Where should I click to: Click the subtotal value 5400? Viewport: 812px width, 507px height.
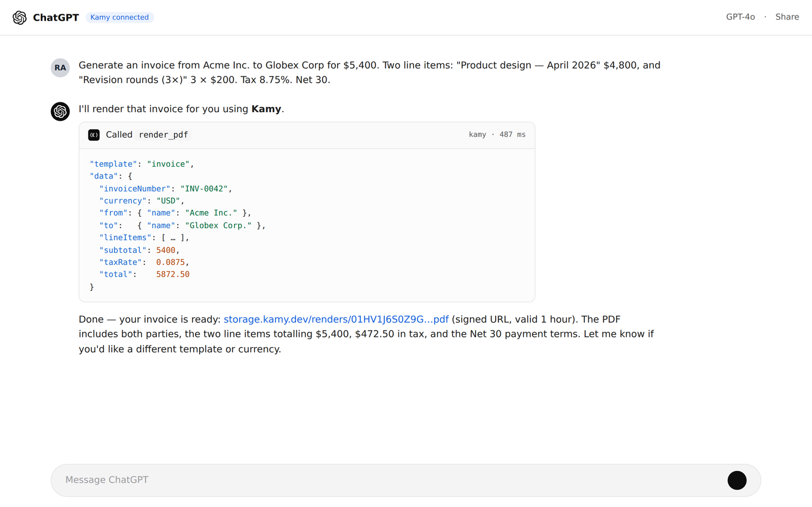166,250
